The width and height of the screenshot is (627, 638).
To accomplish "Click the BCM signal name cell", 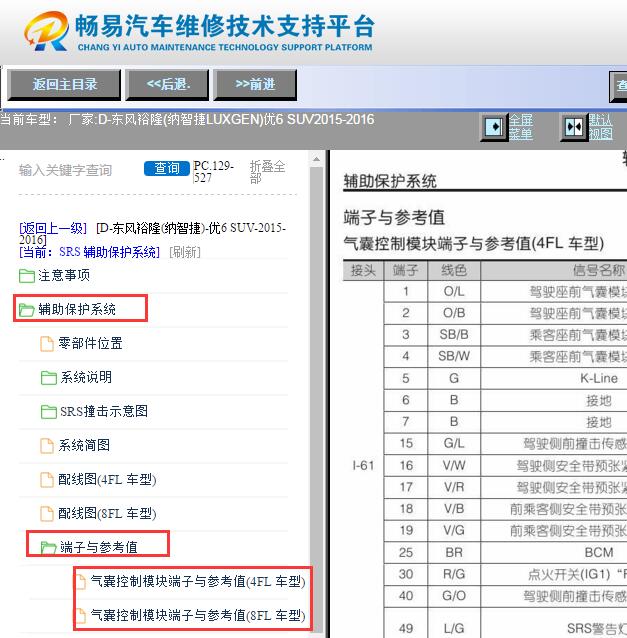I will point(599,553).
